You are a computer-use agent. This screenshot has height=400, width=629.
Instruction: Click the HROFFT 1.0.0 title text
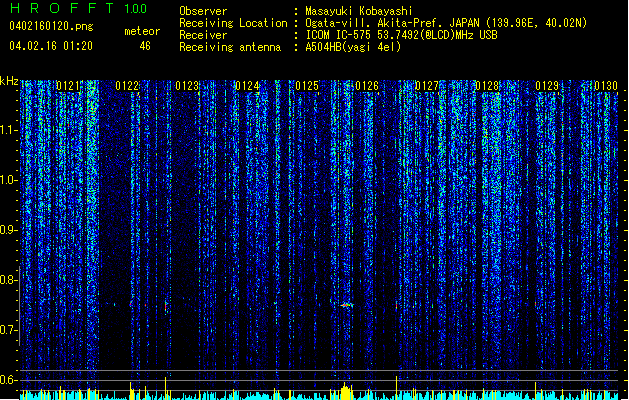[x=78, y=8]
